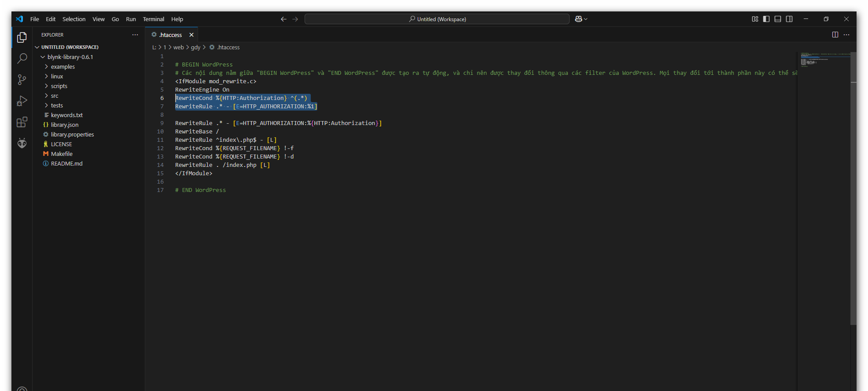Open the Run menu
Viewport: 868px width, 391px height.
(131, 19)
